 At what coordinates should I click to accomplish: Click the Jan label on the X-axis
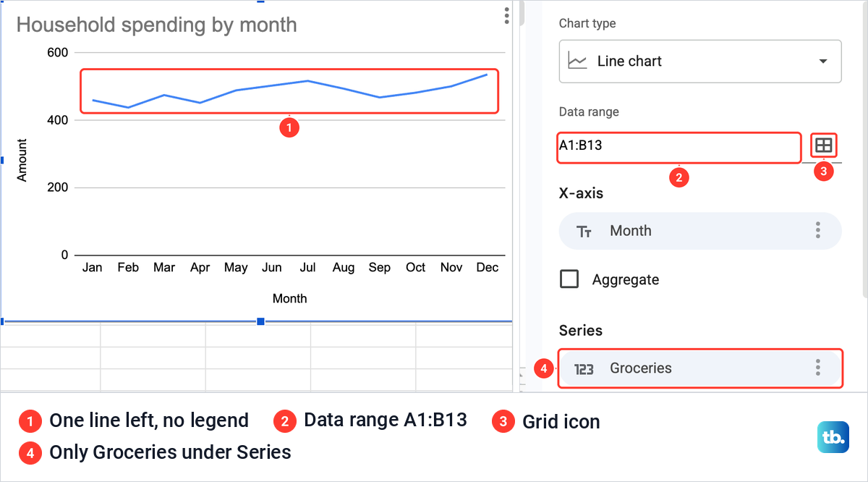(93, 268)
